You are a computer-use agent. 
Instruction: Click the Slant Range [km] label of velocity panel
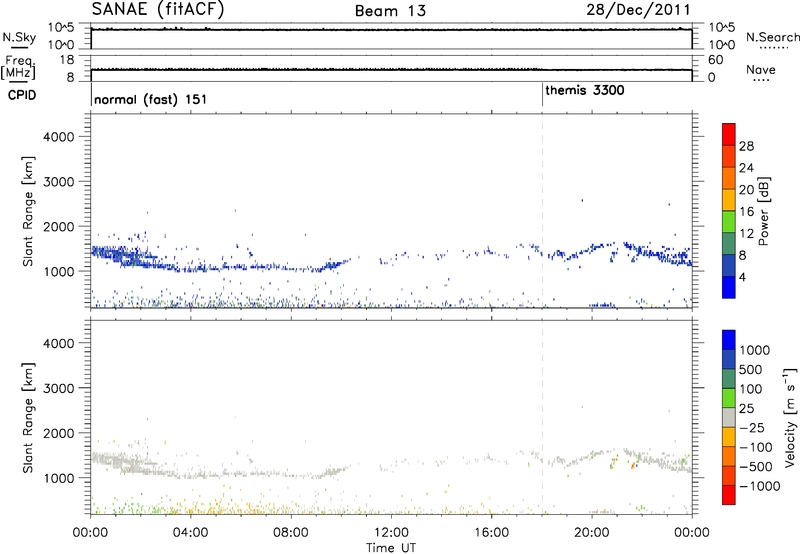coord(28,418)
